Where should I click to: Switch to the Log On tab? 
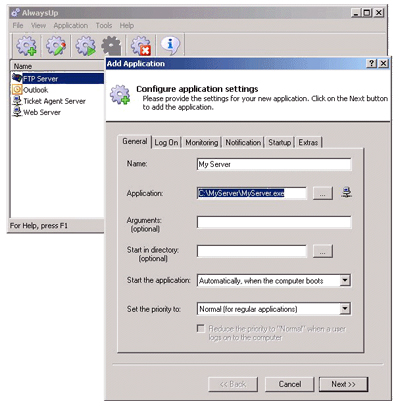[166, 143]
